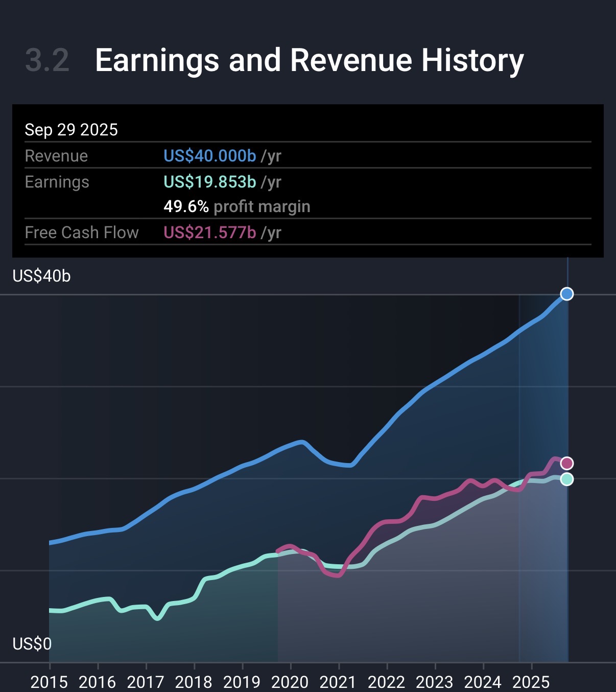
Task: Tap the 2020 year on the timeline
Action: coord(290,682)
